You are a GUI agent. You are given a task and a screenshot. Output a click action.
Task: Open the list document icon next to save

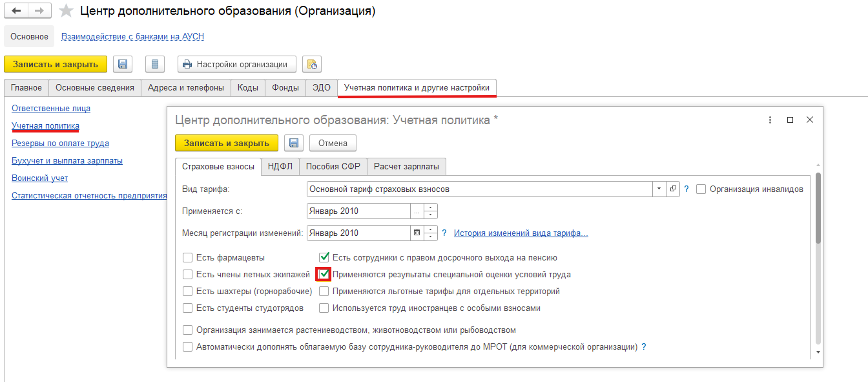pos(155,64)
